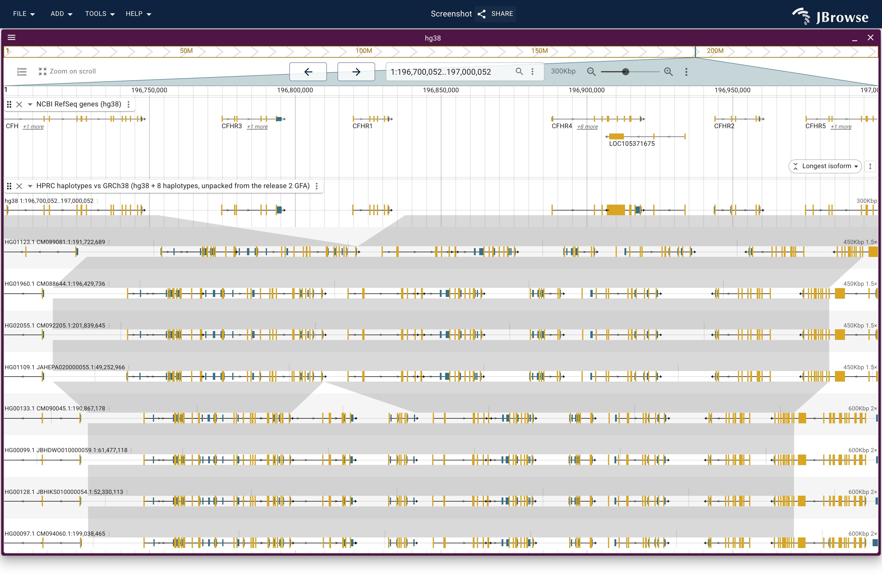The width and height of the screenshot is (882, 588).
Task: Close the HPRC haplotypes track
Action: point(19,186)
